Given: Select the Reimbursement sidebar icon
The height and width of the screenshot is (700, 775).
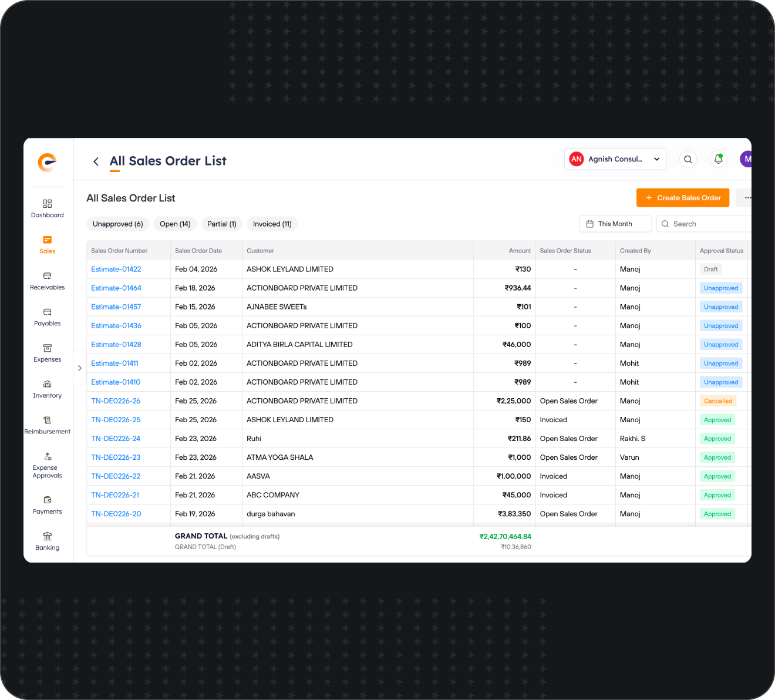Looking at the screenshot, I should 48,425.
